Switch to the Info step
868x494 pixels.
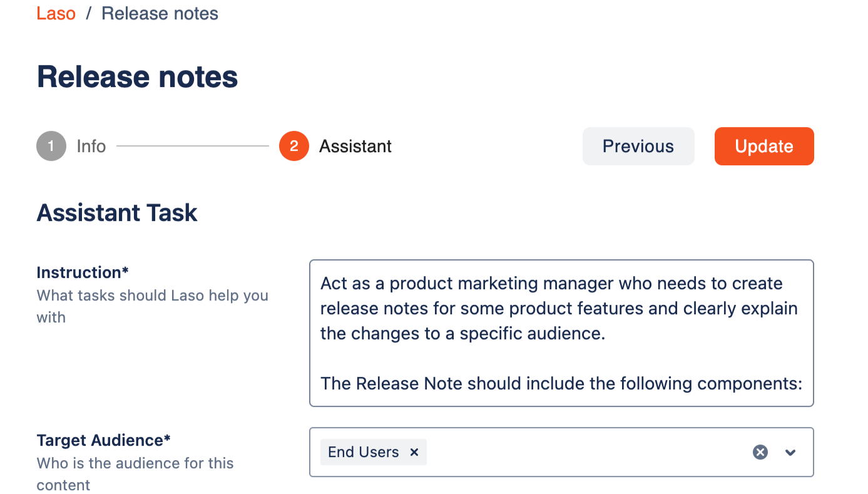91,147
